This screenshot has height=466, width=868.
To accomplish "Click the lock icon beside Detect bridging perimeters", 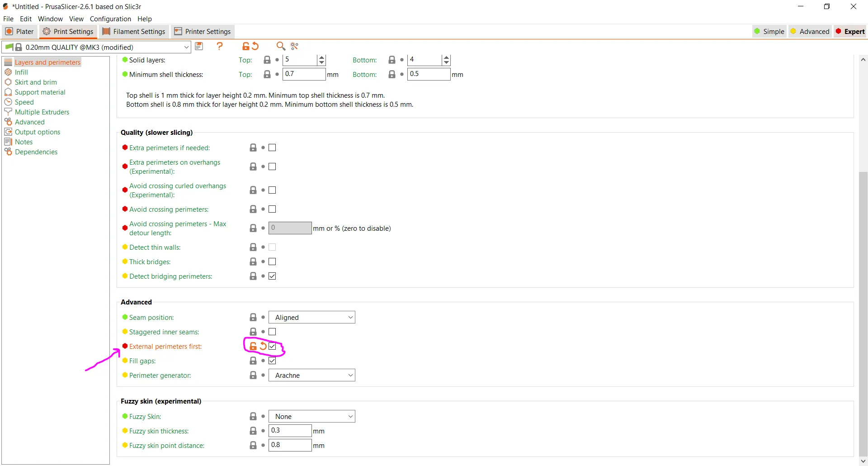I will 253,276.
